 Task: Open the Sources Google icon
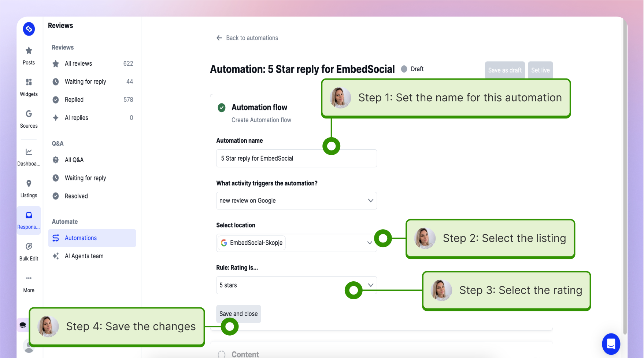[29, 114]
